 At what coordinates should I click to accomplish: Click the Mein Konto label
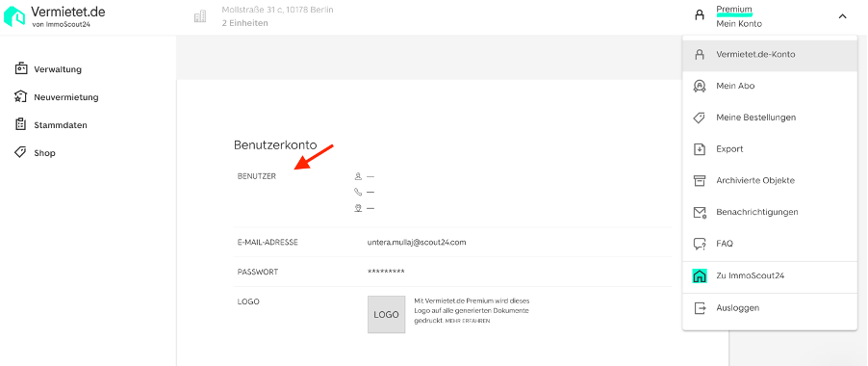click(739, 24)
